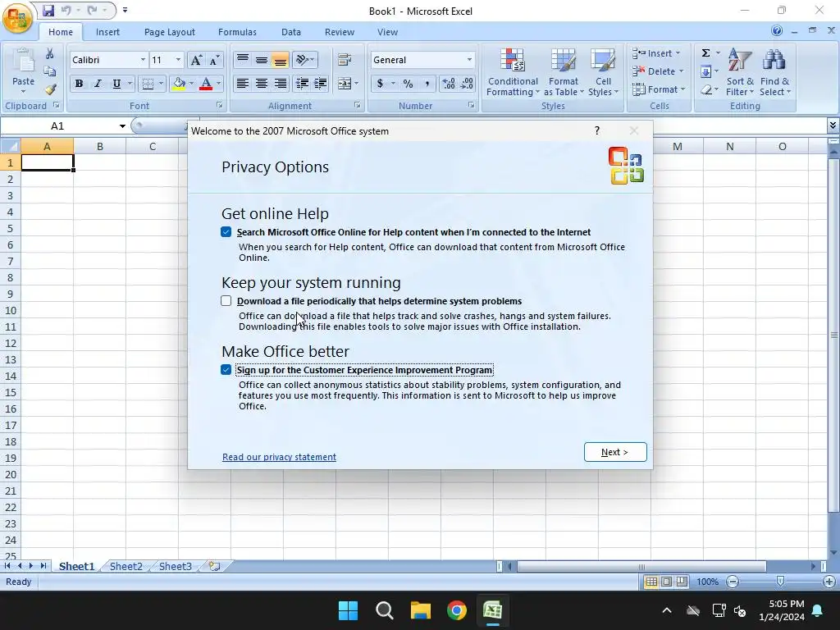Uncheck Search Microsoft Office Online for Help
This screenshot has height=630, width=840.
pyautogui.click(x=226, y=232)
